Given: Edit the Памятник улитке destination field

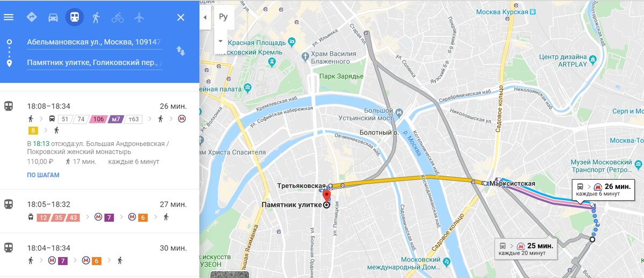Looking at the screenshot, I should [94, 63].
